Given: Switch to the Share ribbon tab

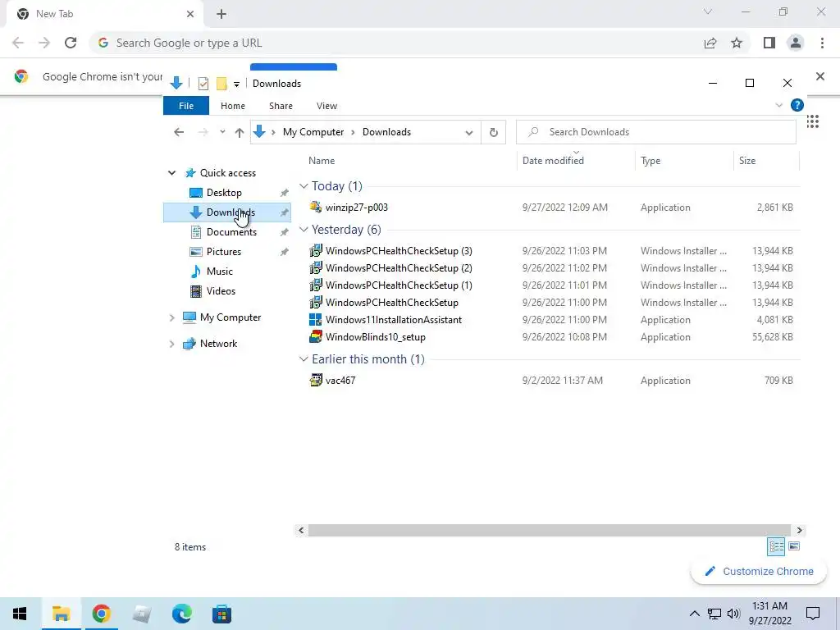Looking at the screenshot, I should pyautogui.click(x=281, y=106).
